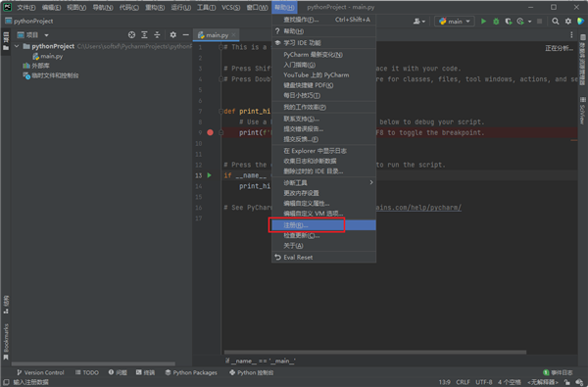
Task: Open editor tabs more options icon
Action: 571,35
